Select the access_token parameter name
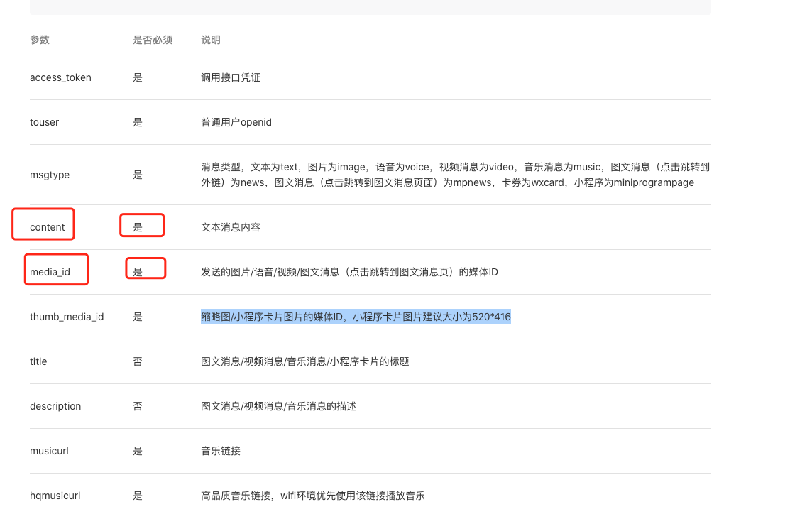812x524 pixels. 60,77
